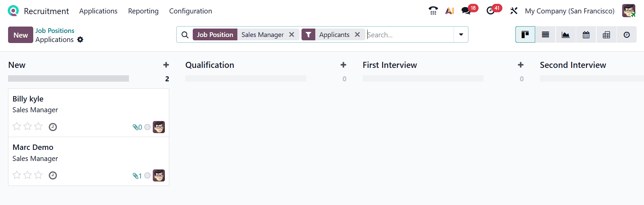644x205 pixels.
Task: Click the New column progress bar
Action: [x=68, y=79]
